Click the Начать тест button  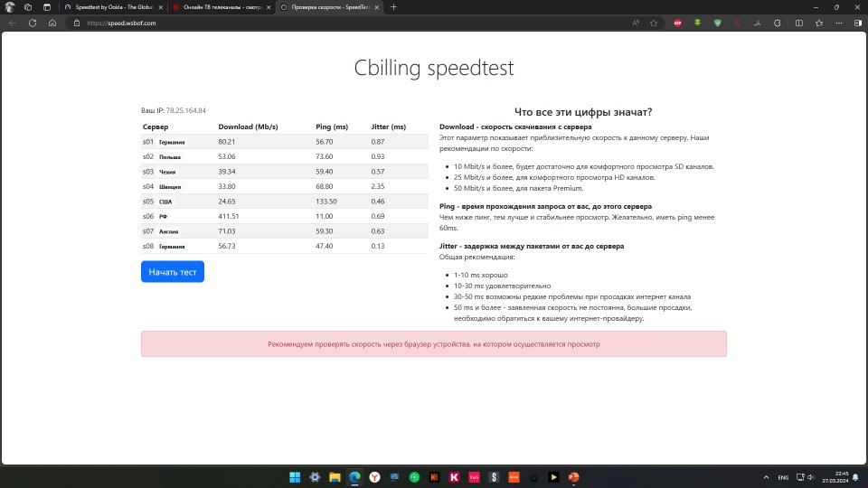click(173, 272)
